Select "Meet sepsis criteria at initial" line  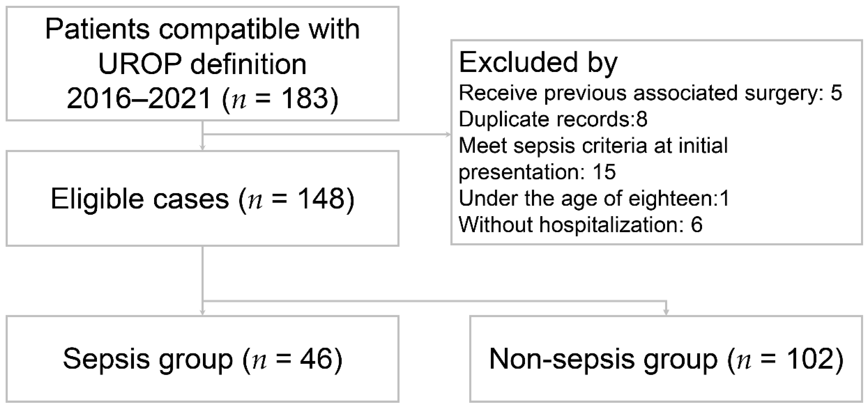coord(593,145)
